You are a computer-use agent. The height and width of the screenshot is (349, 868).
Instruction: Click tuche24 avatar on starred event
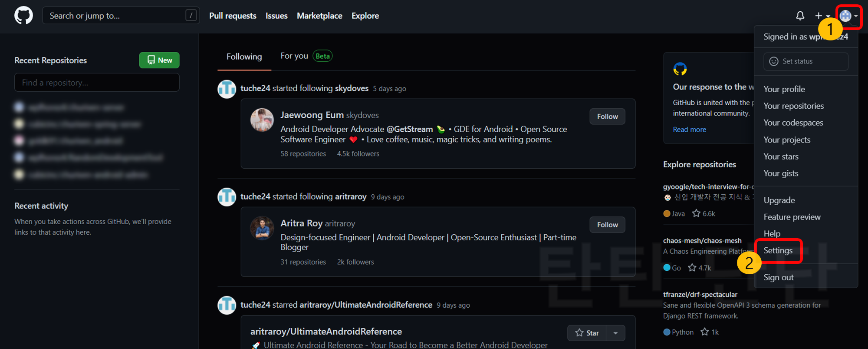tap(227, 305)
